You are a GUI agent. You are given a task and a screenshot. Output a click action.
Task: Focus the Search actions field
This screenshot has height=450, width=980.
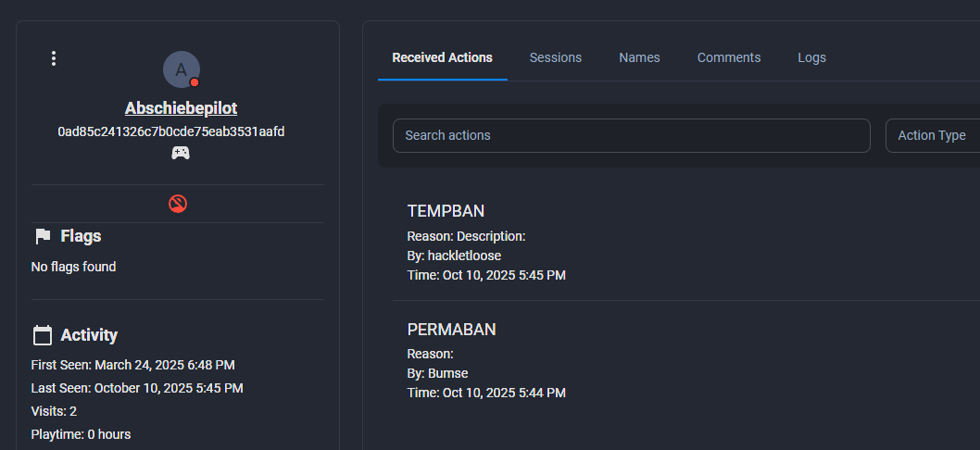pyautogui.click(x=631, y=135)
